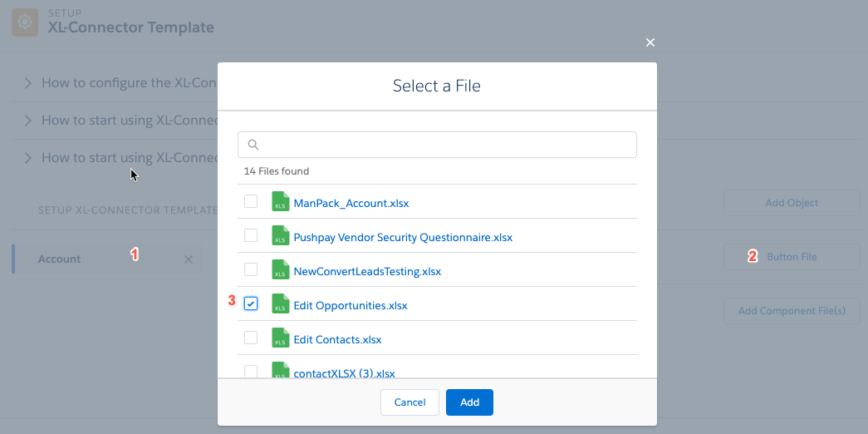
Task: Uncheck the Edit Opportunities.xlsx checkbox
Action: (x=251, y=303)
